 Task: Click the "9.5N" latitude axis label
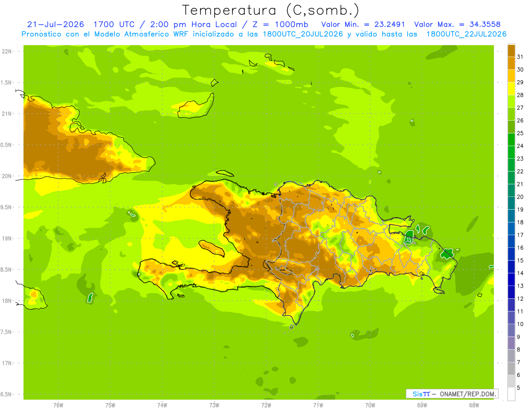(7, 207)
